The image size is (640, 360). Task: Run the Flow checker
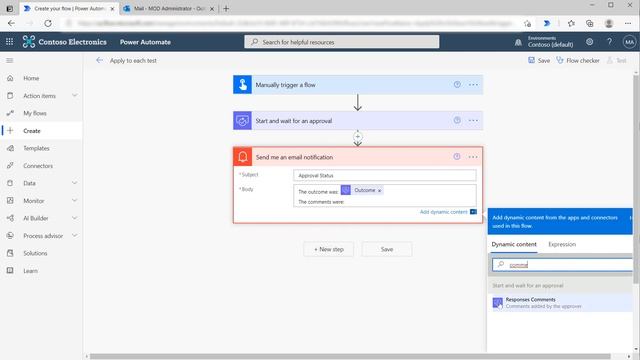tap(578, 60)
